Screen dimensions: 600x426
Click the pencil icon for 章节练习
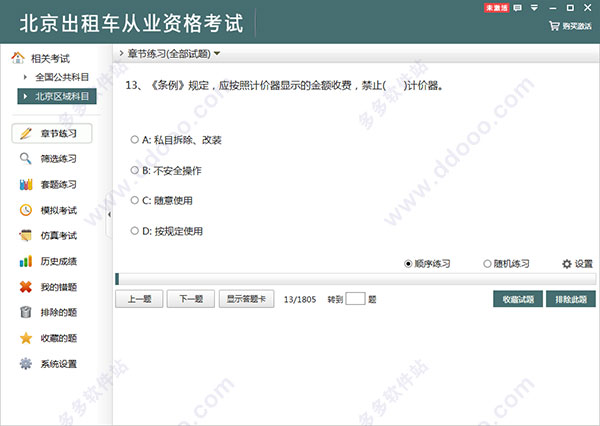click(x=26, y=133)
